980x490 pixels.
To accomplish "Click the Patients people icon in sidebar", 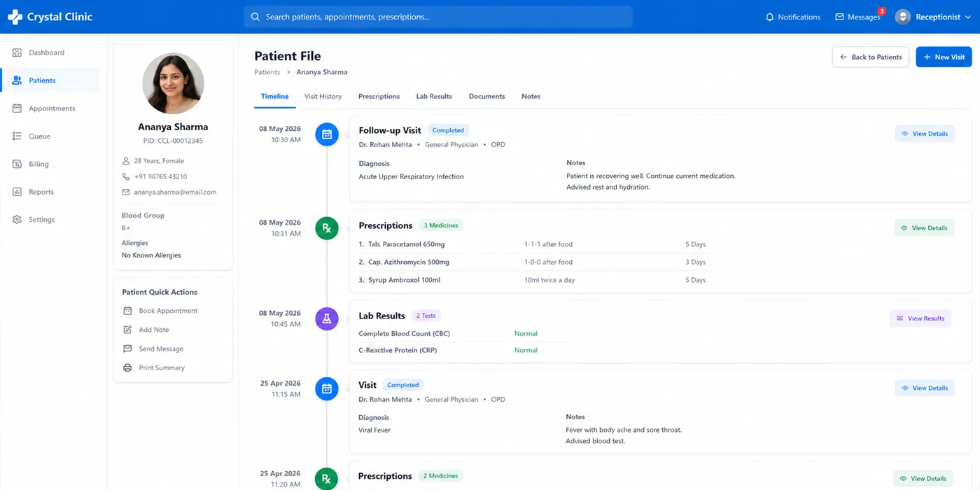I will 17,80.
